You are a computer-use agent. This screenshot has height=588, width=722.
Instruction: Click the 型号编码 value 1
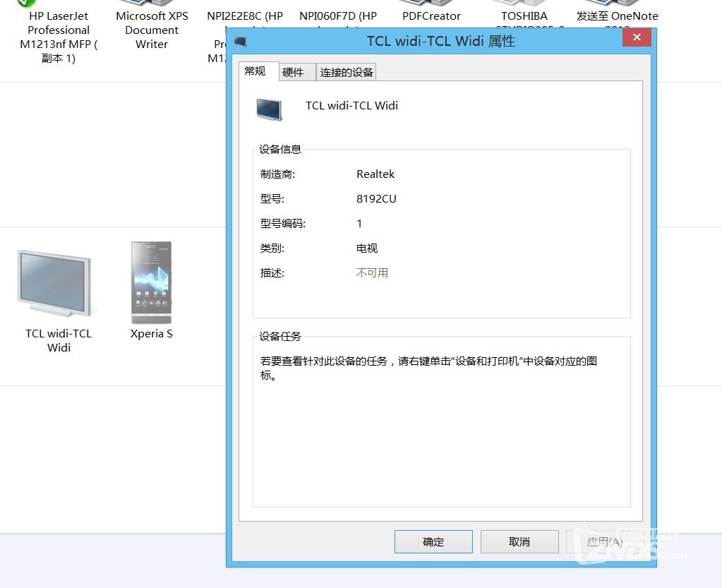359,224
